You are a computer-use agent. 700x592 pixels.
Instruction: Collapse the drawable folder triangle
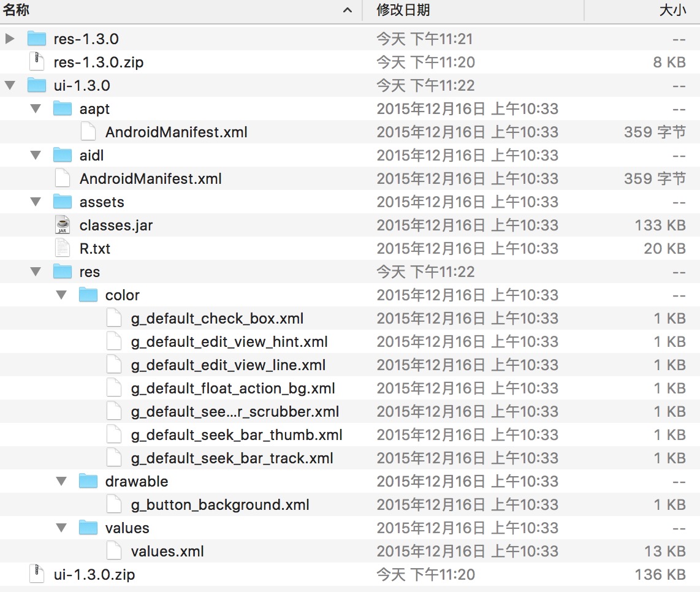pos(62,481)
